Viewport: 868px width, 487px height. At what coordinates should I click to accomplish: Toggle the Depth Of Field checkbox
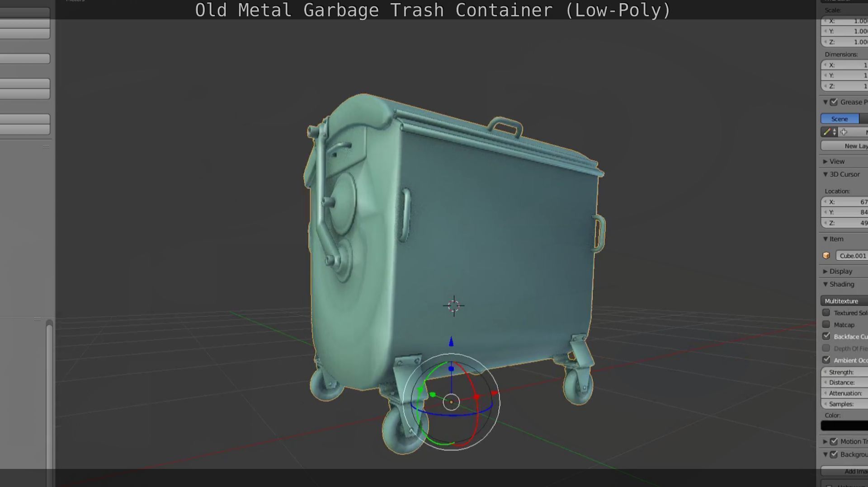tap(826, 348)
